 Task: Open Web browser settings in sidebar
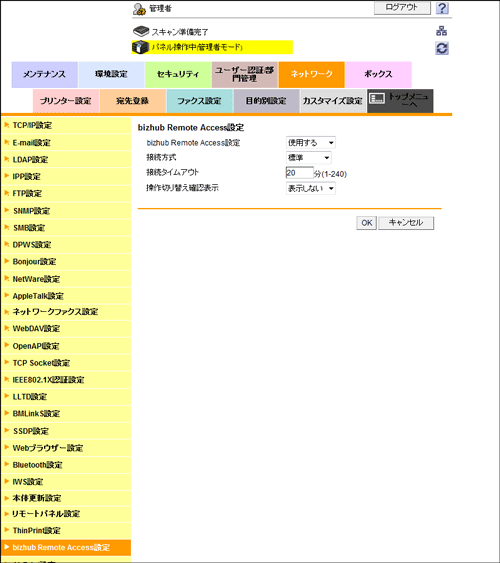66,448
